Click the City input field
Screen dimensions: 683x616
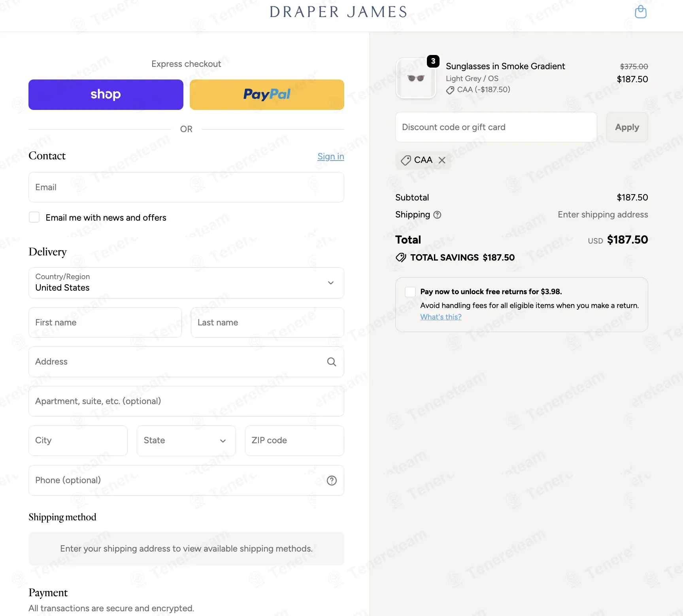[x=78, y=440]
